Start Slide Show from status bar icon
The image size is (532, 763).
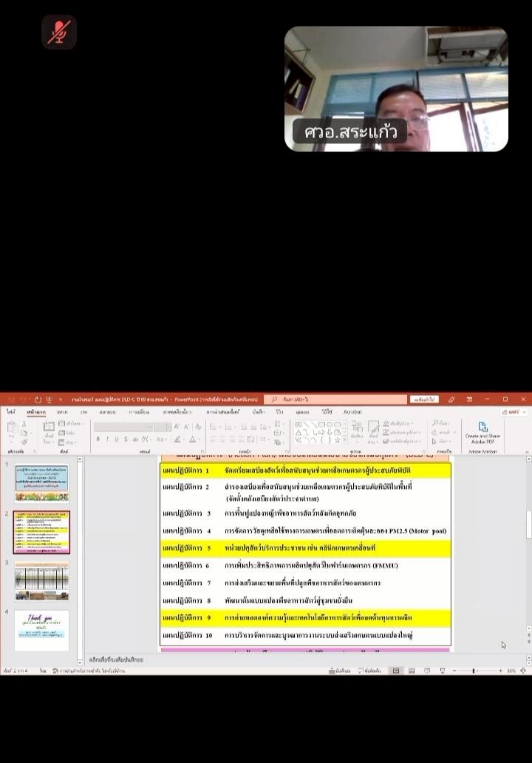tap(441, 671)
